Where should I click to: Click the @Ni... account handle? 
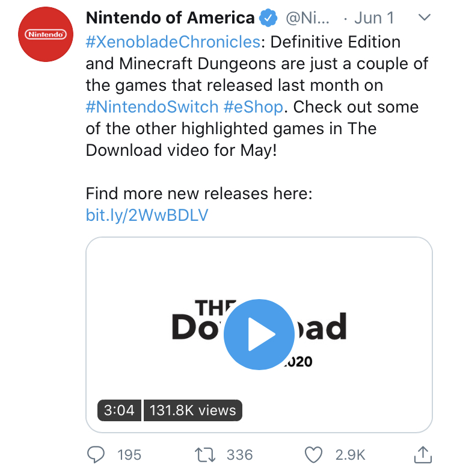(307, 18)
